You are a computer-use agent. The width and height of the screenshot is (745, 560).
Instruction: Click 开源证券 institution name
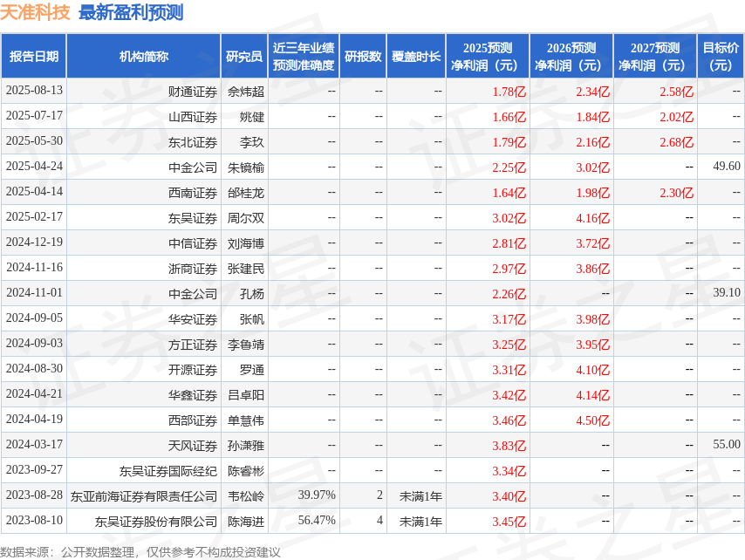pos(193,370)
